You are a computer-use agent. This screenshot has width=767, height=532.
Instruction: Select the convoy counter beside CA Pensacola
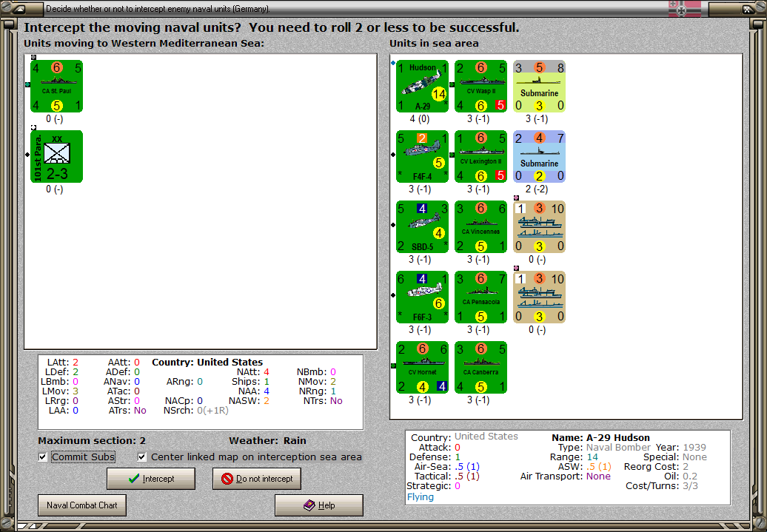(540, 297)
